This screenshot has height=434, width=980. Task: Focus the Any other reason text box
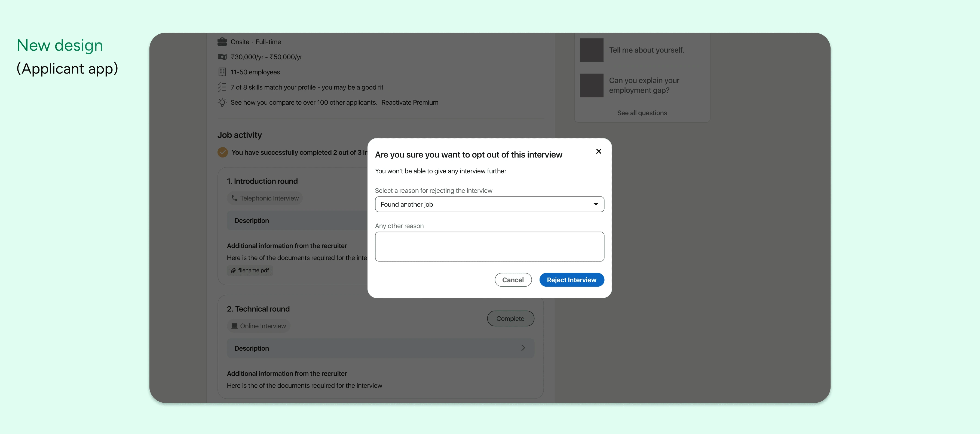(x=489, y=246)
